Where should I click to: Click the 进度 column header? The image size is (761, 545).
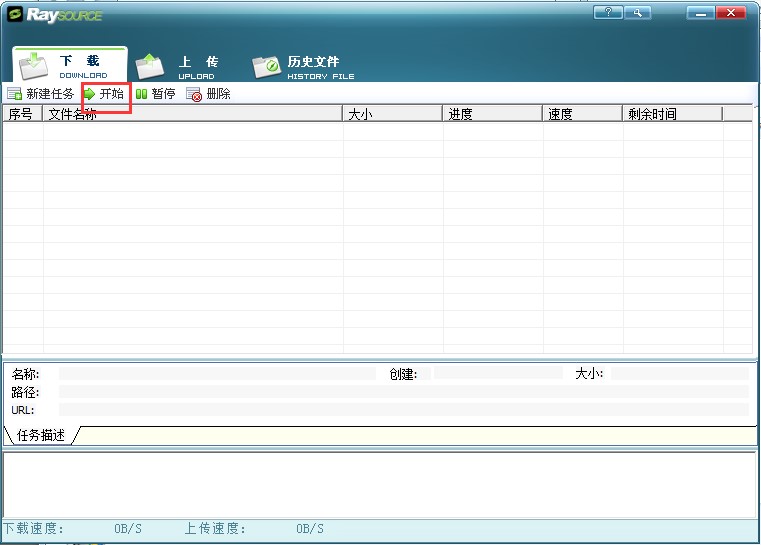point(492,114)
